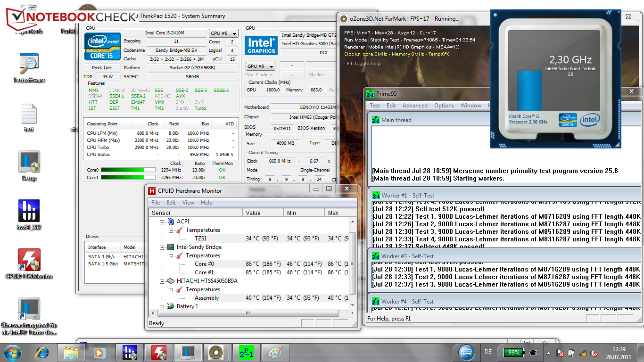Click the Intel Sandy Bridge chip icon
Viewport: 644px width, 362px height.
(x=171, y=247)
